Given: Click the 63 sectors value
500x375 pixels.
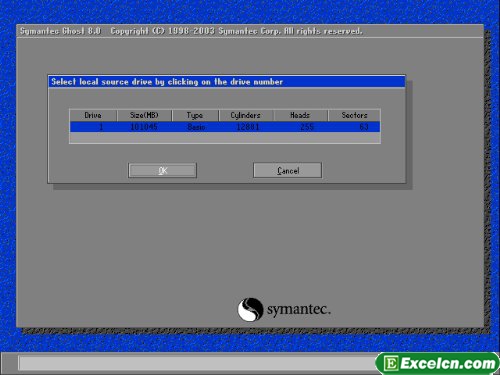Looking at the screenshot, I should pos(364,127).
